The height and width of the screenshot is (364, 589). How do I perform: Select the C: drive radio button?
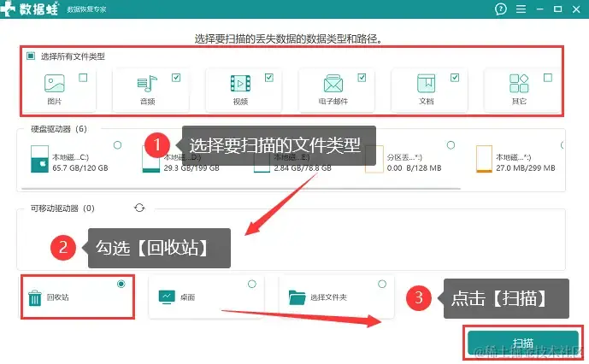[x=118, y=145]
